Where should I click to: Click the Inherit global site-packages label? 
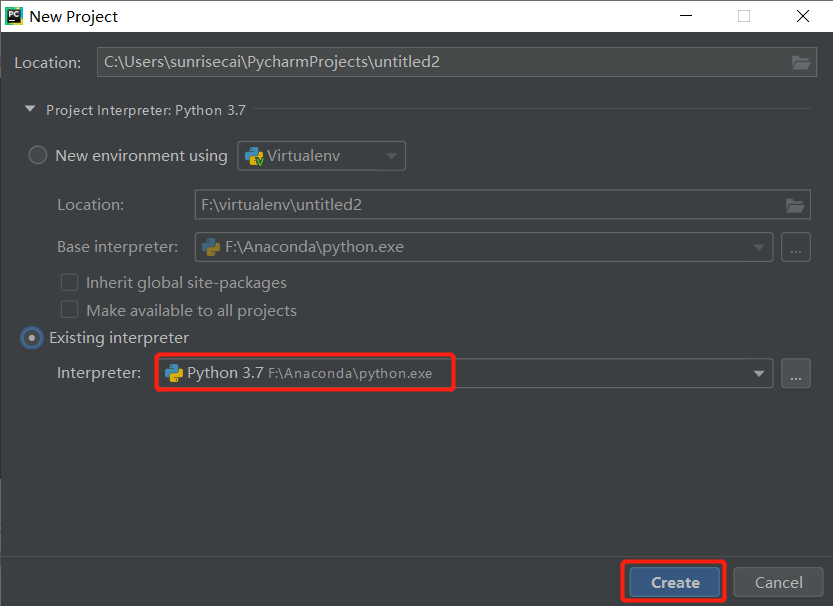(x=186, y=283)
